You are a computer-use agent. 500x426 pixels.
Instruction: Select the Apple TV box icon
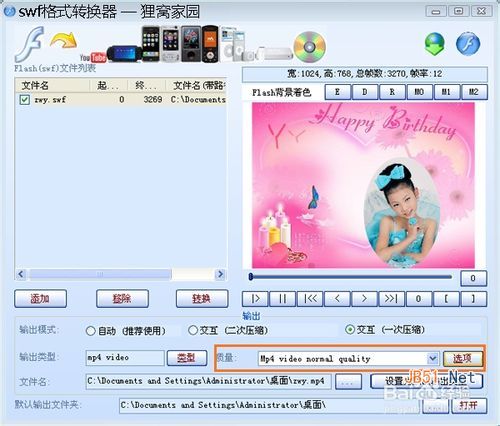pos(274,53)
